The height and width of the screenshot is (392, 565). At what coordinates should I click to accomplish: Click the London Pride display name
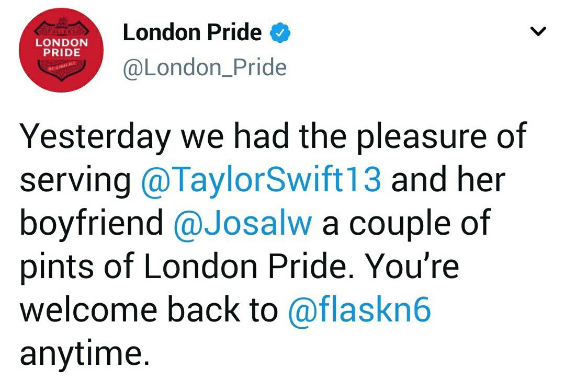coord(191,33)
